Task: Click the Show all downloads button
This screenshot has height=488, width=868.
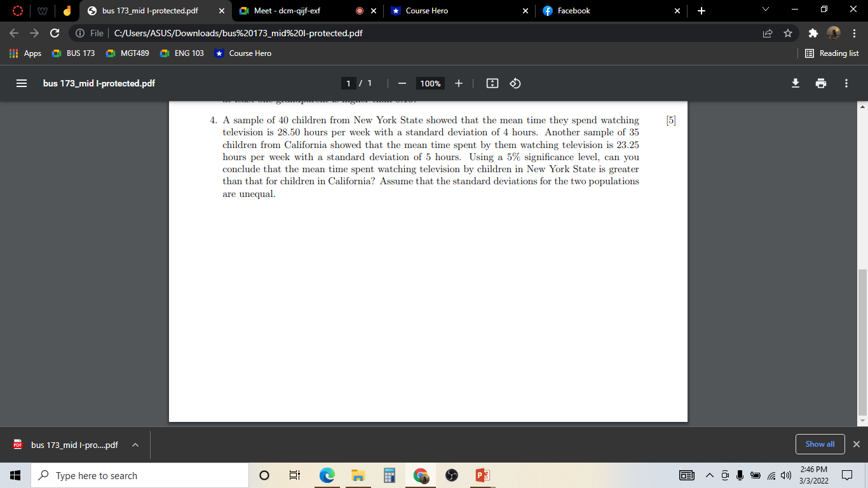Action: 820,444
